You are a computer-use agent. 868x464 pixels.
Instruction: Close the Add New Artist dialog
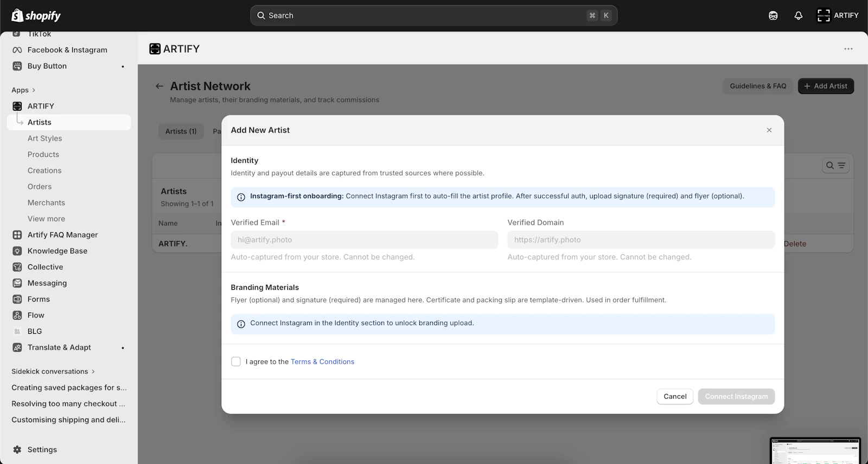click(x=769, y=130)
